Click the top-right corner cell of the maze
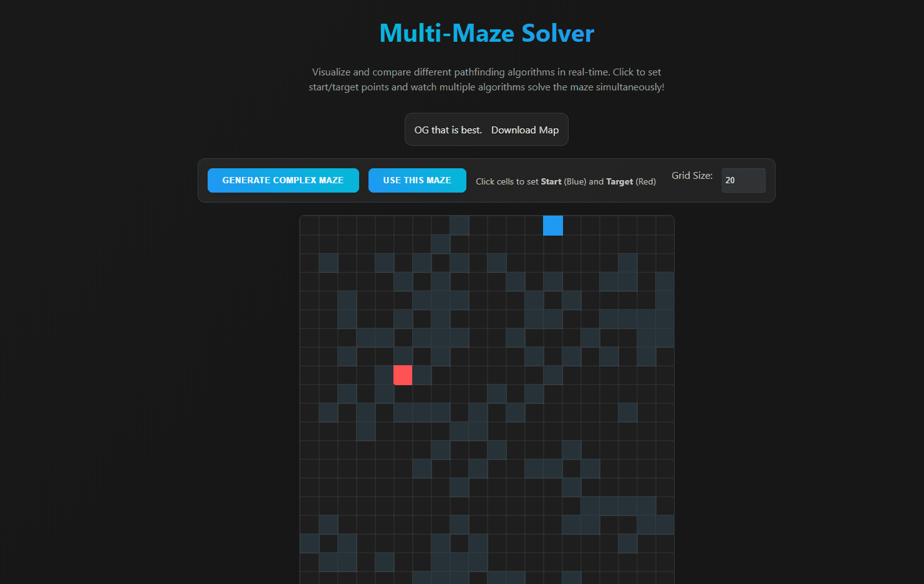Screen dimensions: 924x584 click(x=665, y=225)
